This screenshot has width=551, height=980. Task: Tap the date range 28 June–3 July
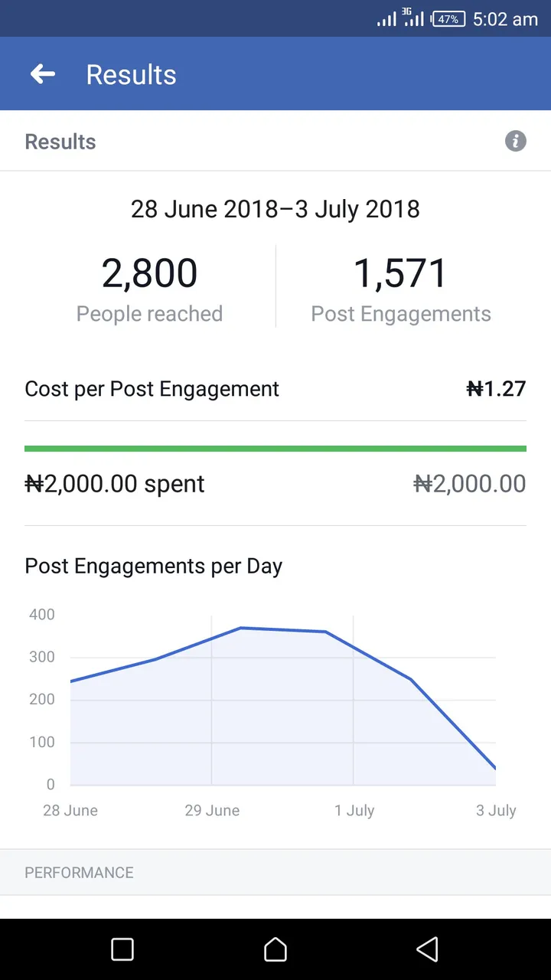point(275,209)
